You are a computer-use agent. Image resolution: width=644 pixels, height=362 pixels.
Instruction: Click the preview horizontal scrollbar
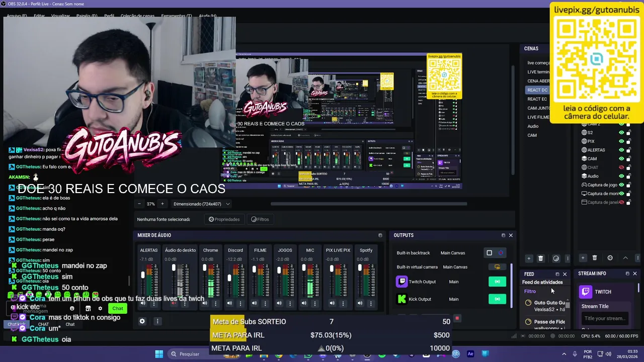(x=369, y=204)
